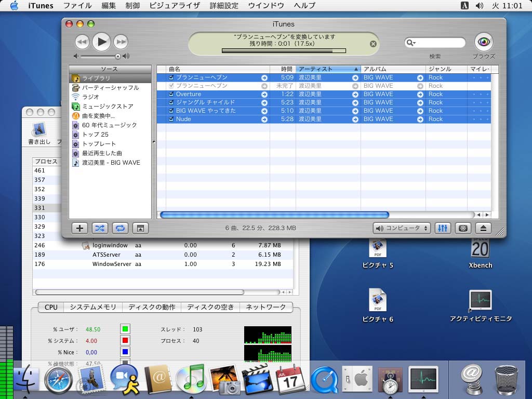Switch to ネットワーク tab in Activity Monitor

pyautogui.click(x=265, y=307)
